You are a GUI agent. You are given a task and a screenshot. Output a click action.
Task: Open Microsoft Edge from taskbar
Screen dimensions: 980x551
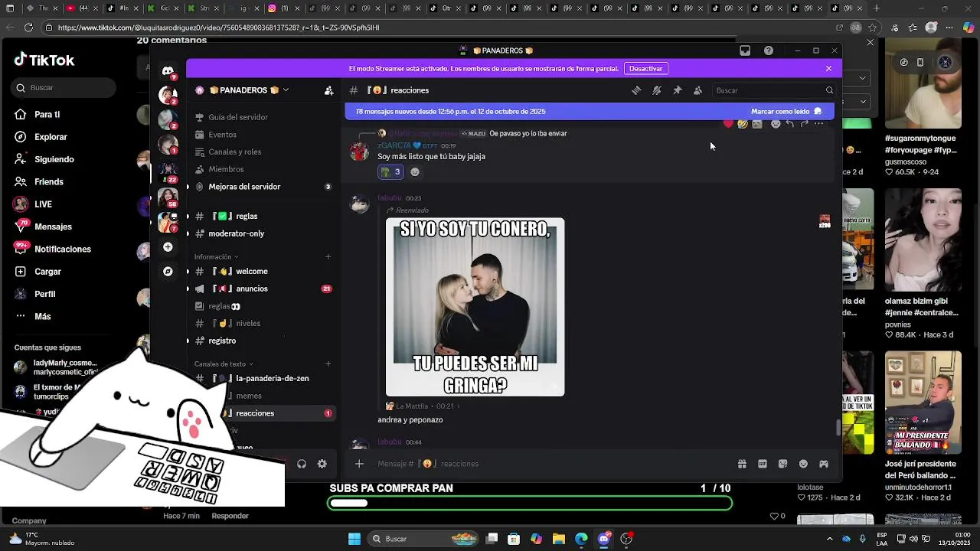pyautogui.click(x=581, y=539)
